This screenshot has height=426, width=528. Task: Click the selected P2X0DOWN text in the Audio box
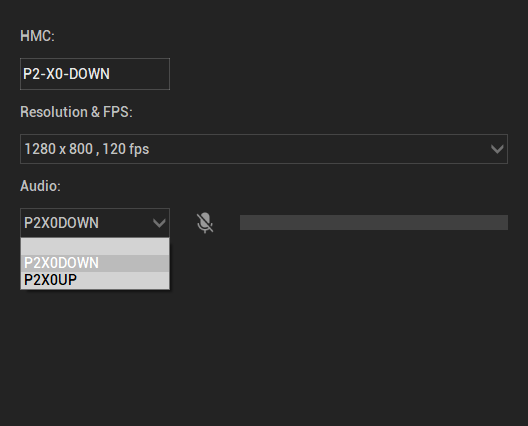(61, 223)
